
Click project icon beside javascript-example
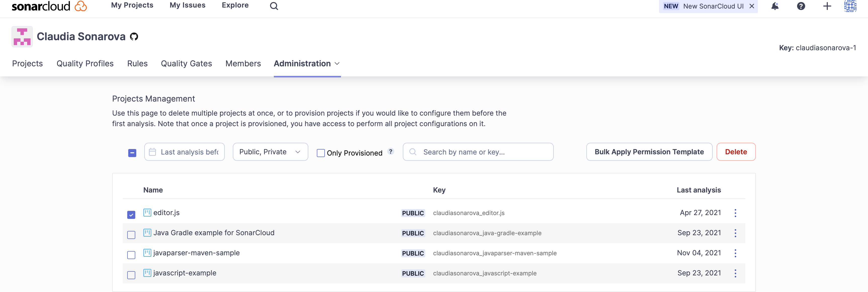(x=147, y=273)
